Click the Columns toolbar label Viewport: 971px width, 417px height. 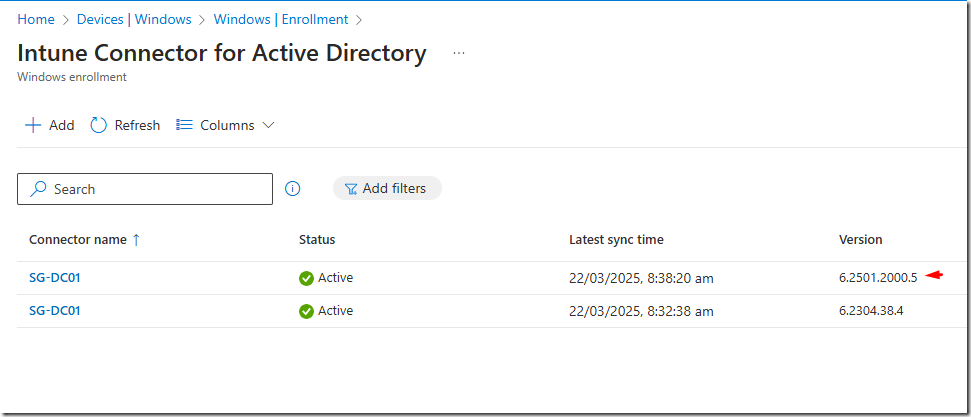227,125
